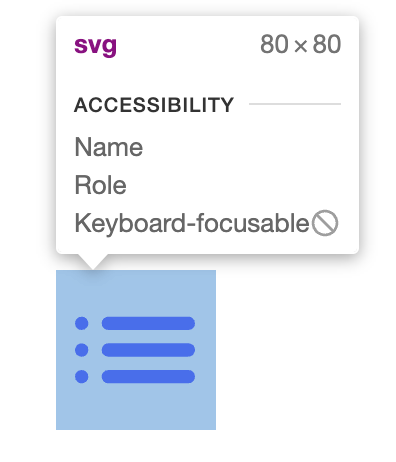Click the middle horizontal bar of list icon

148,350
